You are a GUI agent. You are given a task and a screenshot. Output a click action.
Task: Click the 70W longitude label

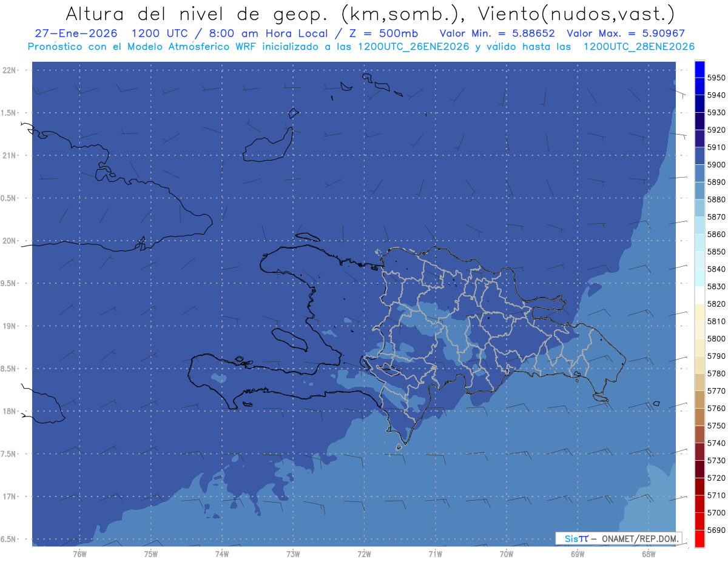[x=506, y=553]
